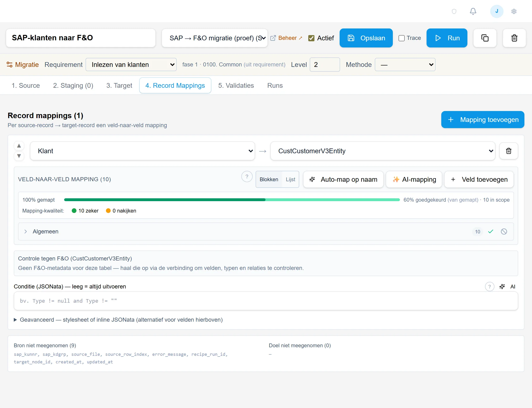
Task: Open the user avatar J menu
Action: click(497, 11)
